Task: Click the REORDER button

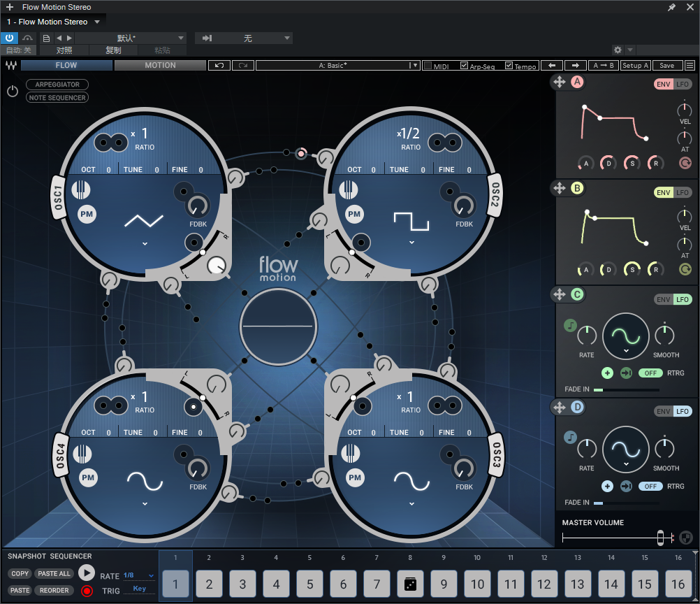Action: pyautogui.click(x=54, y=590)
